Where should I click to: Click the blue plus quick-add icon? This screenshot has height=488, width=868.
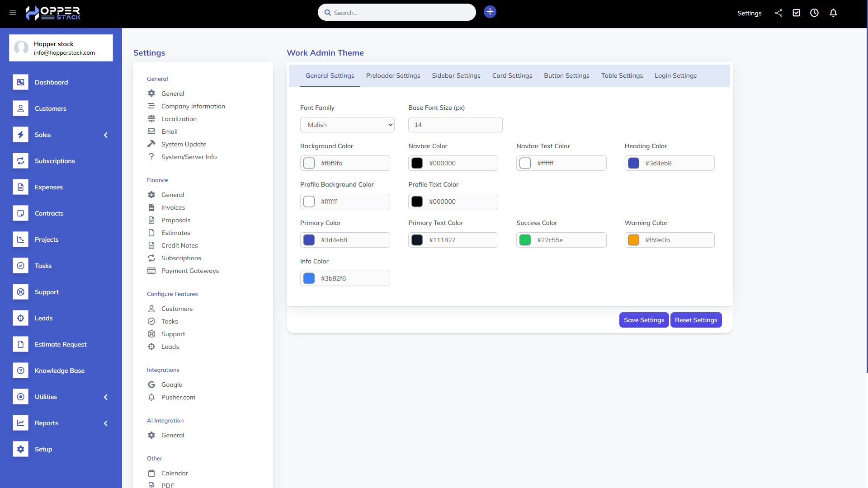coord(490,12)
